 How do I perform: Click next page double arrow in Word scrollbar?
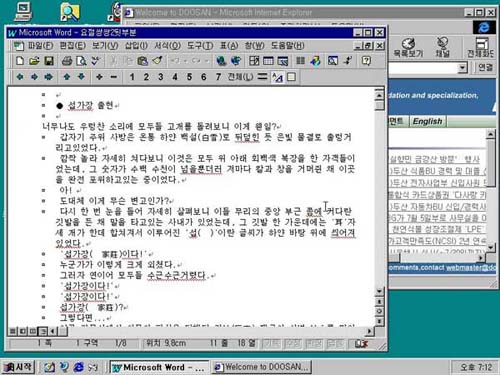point(379,321)
